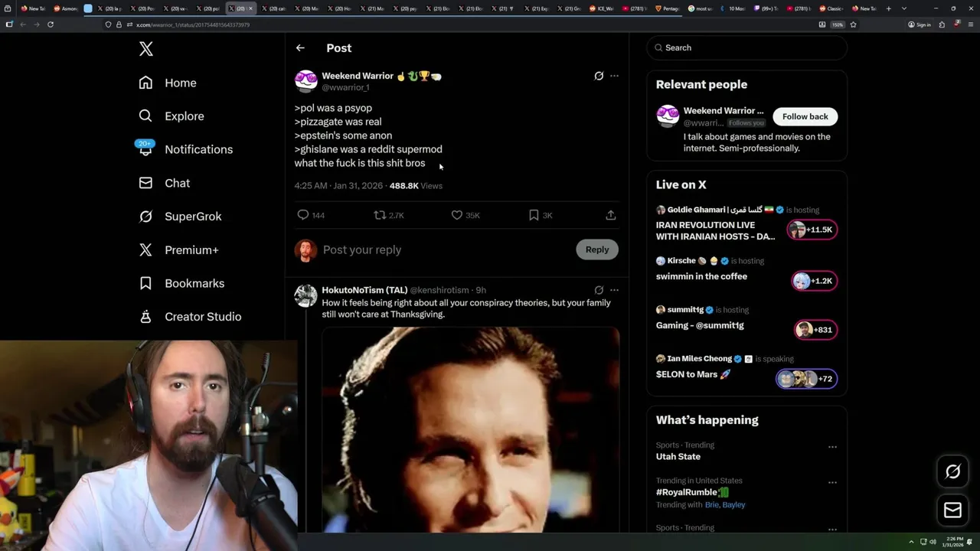Open the GIF in HokutoNoTism's reply
The height and width of the screenshot is (551, 980).
coord(470,429)
